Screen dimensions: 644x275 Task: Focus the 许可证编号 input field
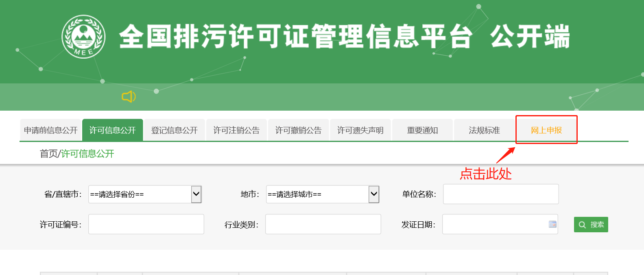pyautogui.click(x=146, y=224)
